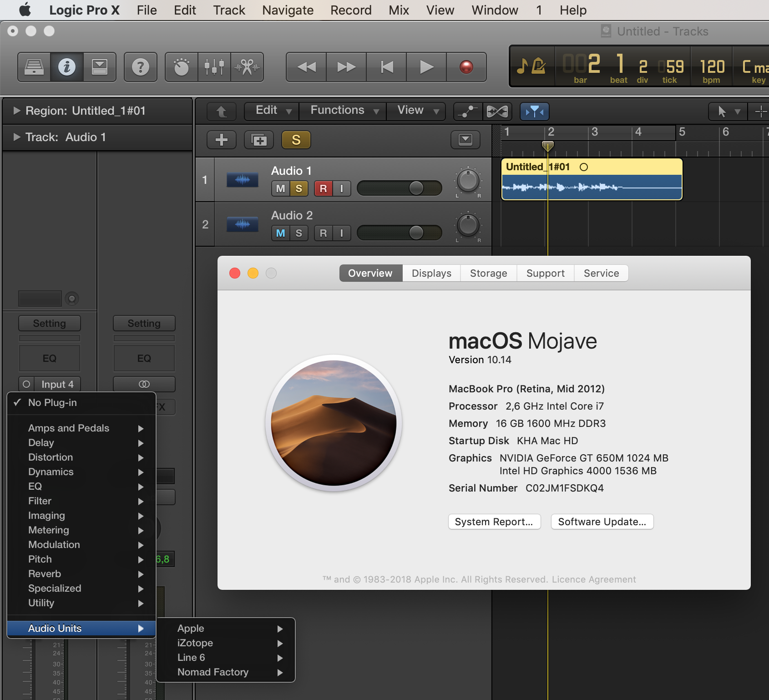The height and width of the screenshot is (700, 769).
Task: Click the System Report button
Action: click(494, 522)
